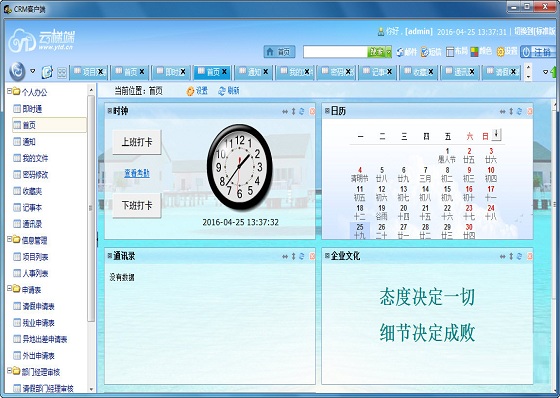
Task: Switch to the 通知 tab
Action: [254, 72]
